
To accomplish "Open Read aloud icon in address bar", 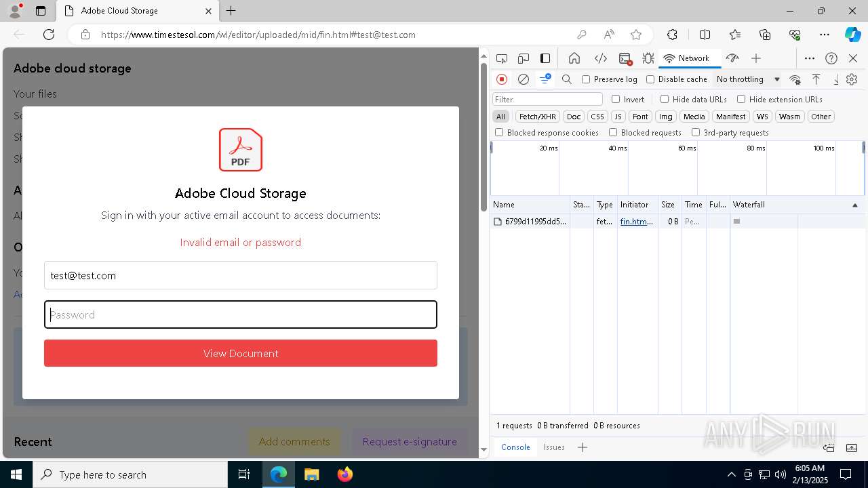I will (609, 35).
